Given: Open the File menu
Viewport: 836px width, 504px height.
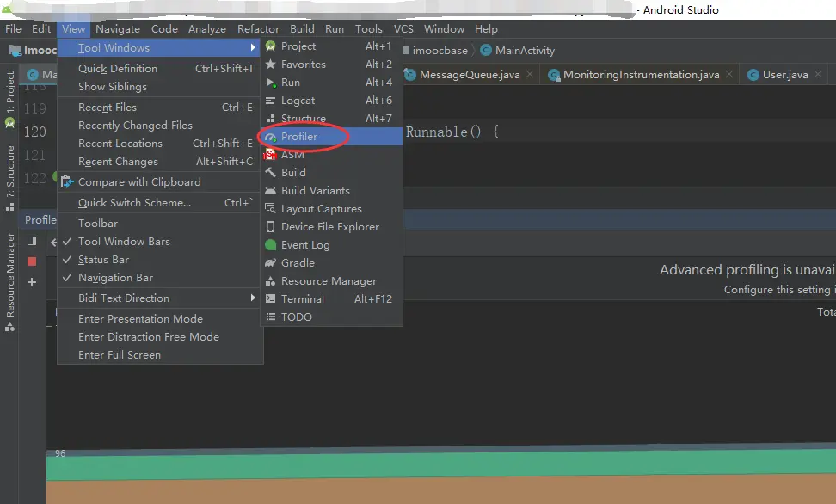Looking at the screenshot, I should (13, 28).
